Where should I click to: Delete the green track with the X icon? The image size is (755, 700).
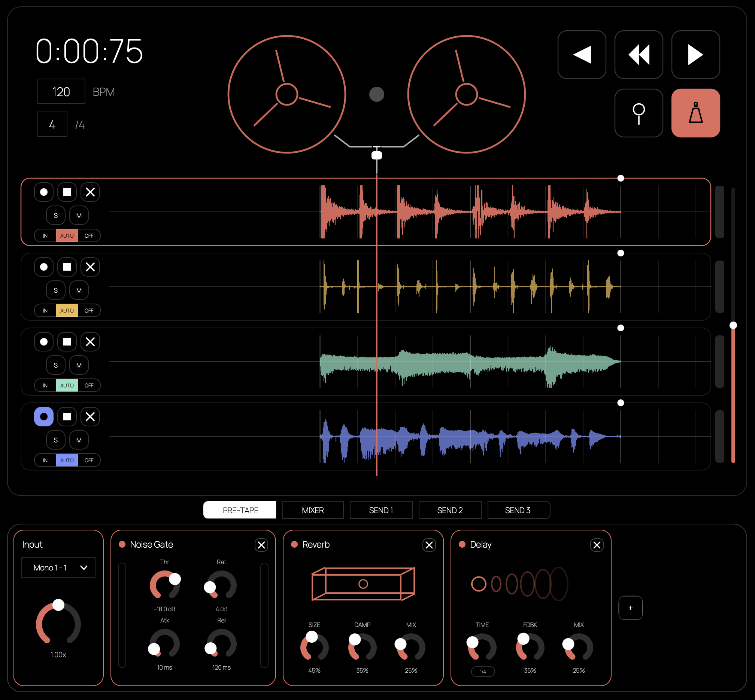click(x=90, y=342)
